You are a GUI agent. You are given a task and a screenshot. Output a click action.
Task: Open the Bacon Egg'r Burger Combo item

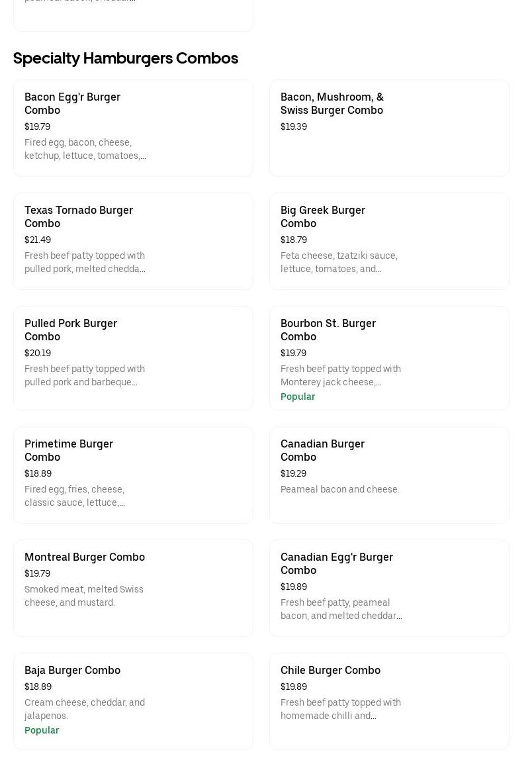pyautogui.click(x=72, y=103)
